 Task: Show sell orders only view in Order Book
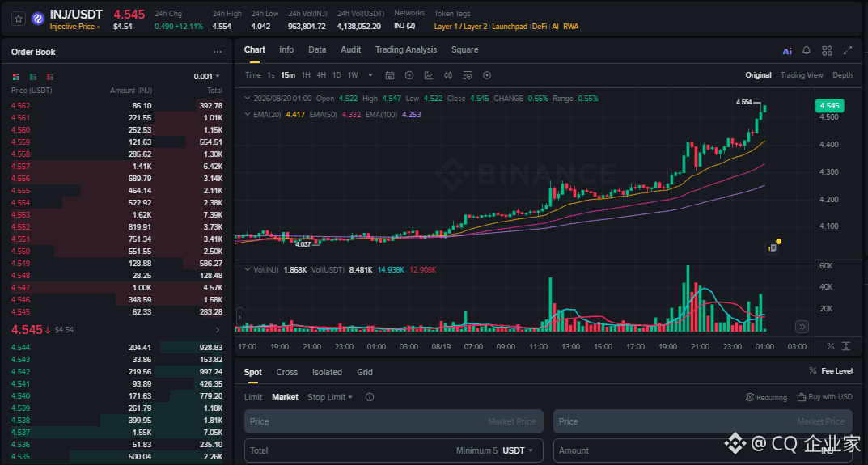coord(50,76)
